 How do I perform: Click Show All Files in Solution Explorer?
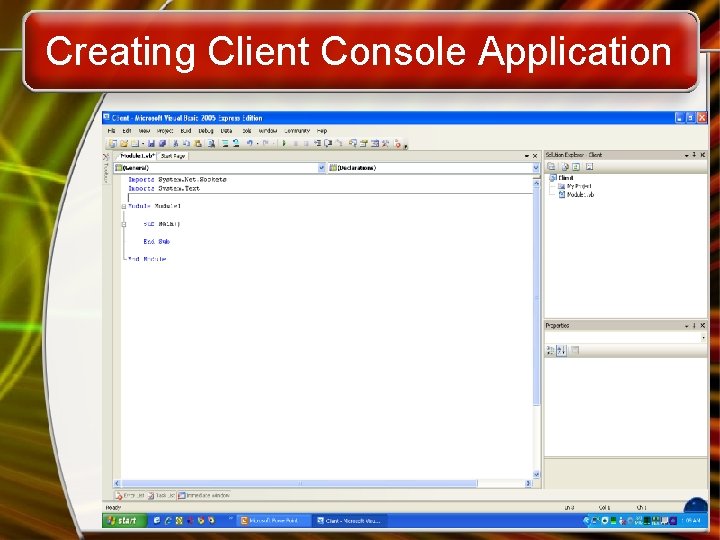point(565,167)
